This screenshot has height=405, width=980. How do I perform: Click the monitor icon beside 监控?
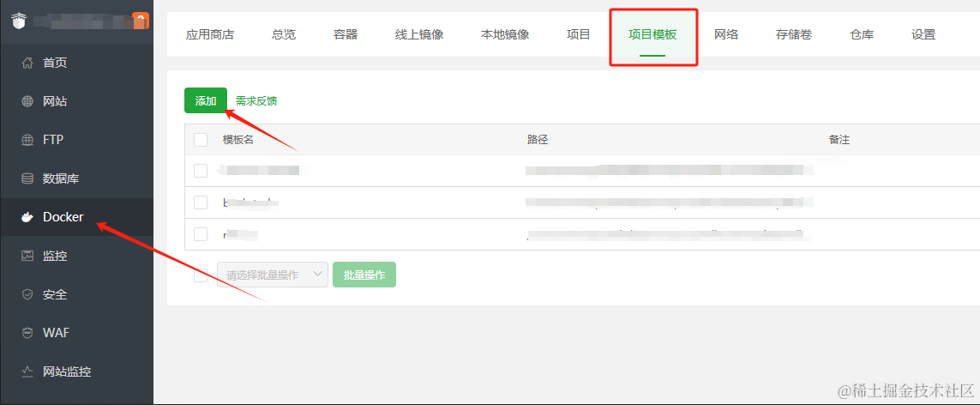pyautogui.click(x=27, y=256)
